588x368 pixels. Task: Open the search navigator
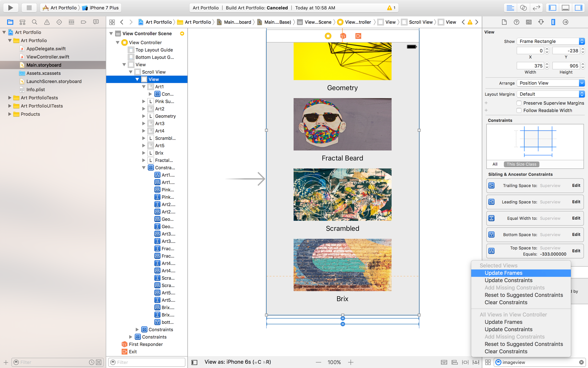click(34, 22)
